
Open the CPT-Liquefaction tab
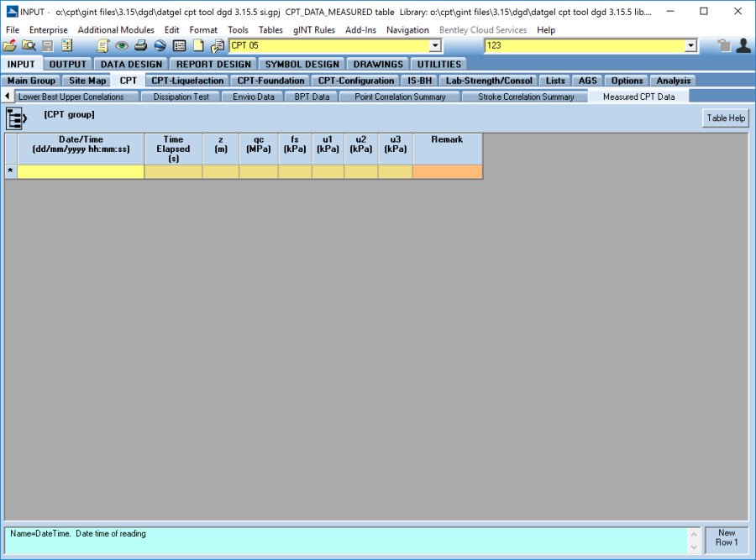187,81
